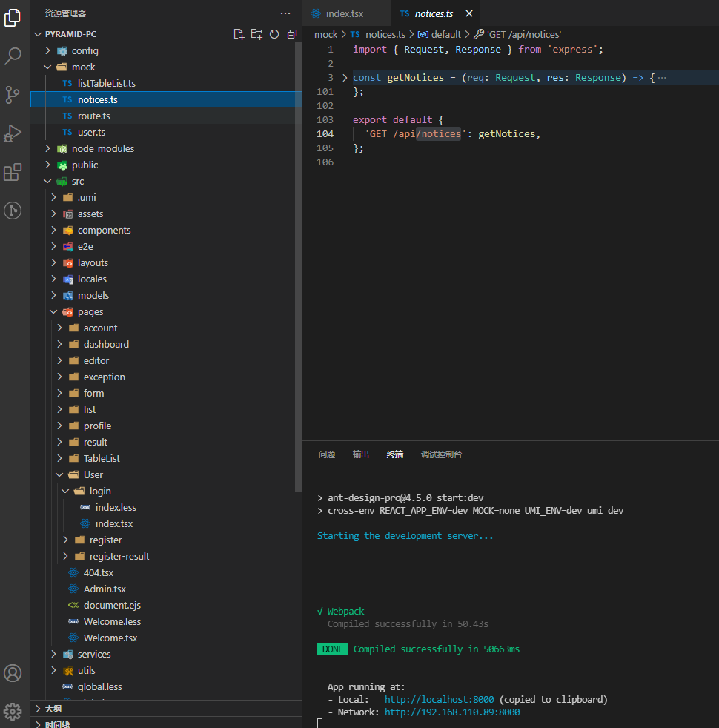Collapse all folders in explorer

(x=292, y=34)
